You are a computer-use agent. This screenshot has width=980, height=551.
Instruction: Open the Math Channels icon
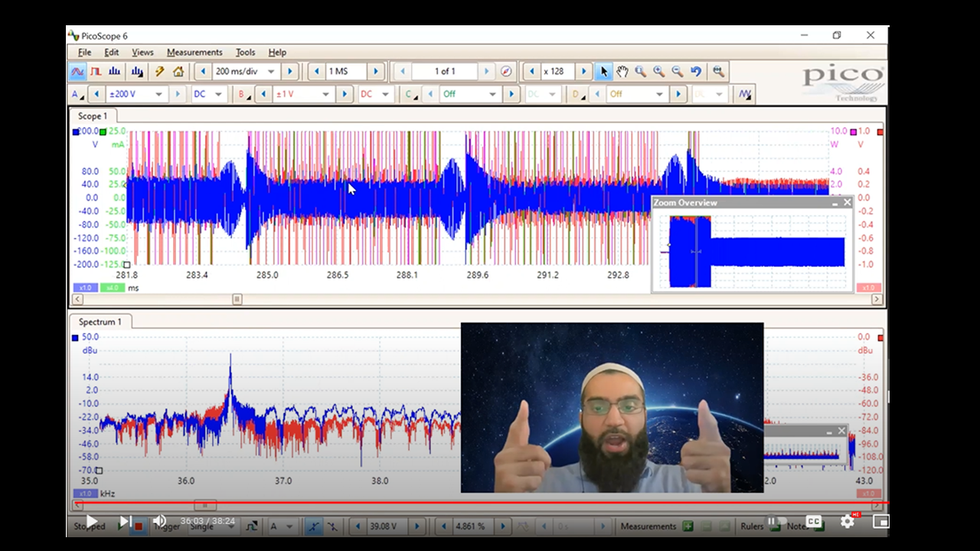pos(745,94)
